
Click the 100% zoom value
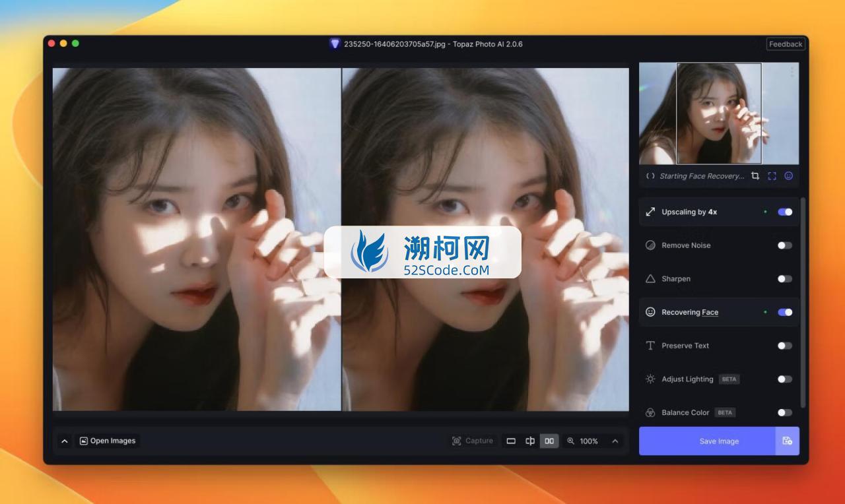point(589,441)
